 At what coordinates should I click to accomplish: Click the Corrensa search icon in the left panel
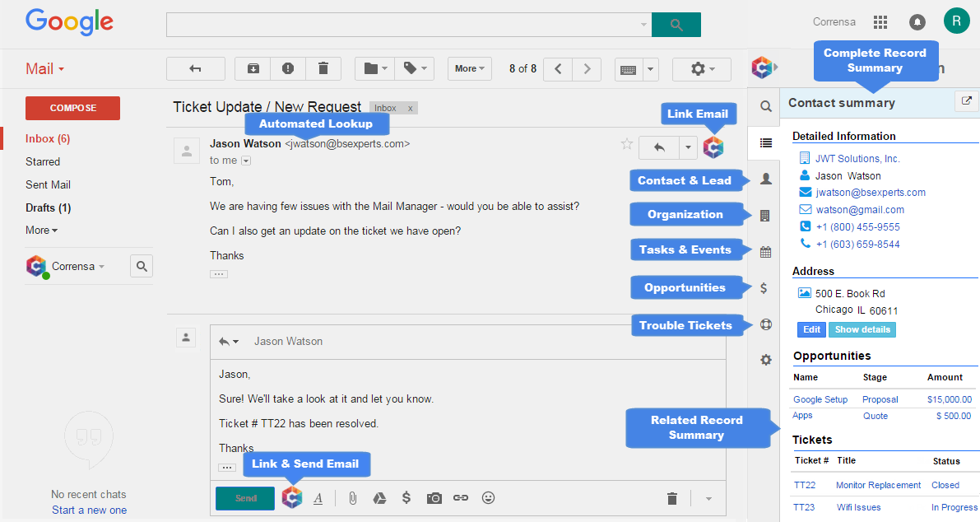pos(142,266)
